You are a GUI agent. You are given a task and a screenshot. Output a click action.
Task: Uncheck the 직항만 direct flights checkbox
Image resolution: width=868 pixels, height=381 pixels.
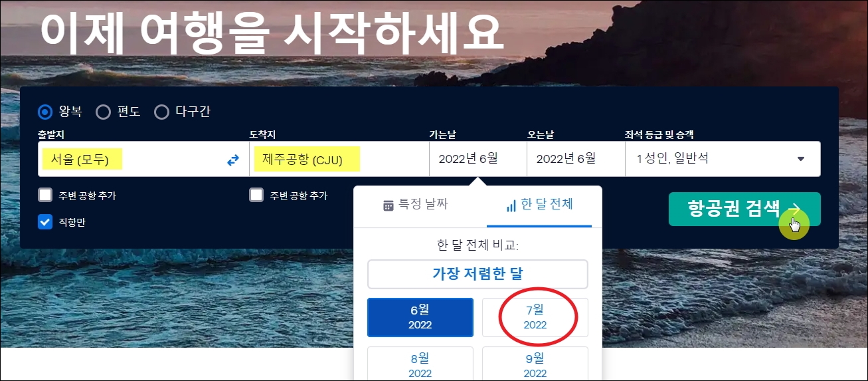45,222
